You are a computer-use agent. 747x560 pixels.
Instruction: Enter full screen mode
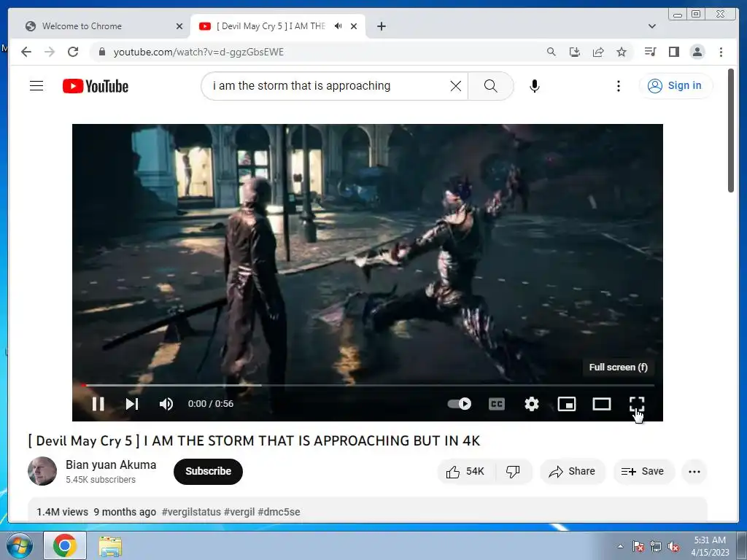coord(637,404)
